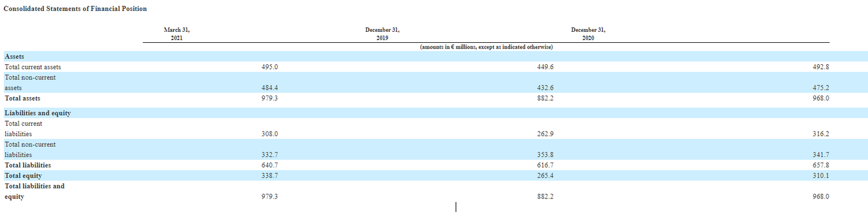This screenshot has width=868, height=213.
Task: Click the 432.6 non-current assets value
Action: click(546, 88)
